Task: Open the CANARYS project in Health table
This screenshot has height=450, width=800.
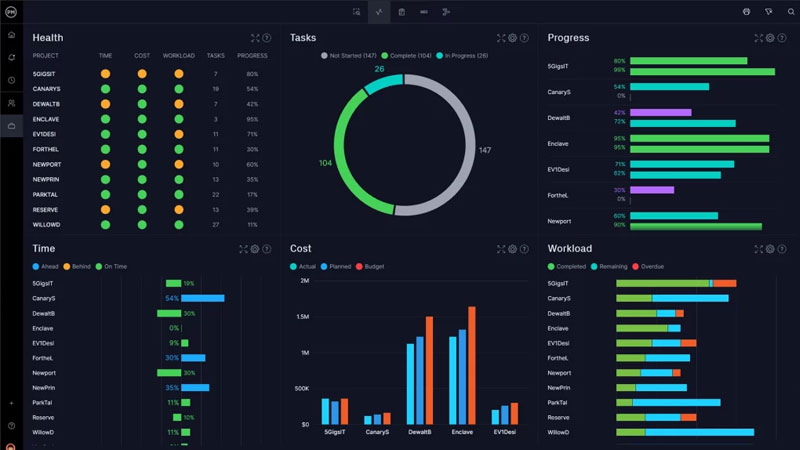Action: pyautogui.click(x=44, y=88)
